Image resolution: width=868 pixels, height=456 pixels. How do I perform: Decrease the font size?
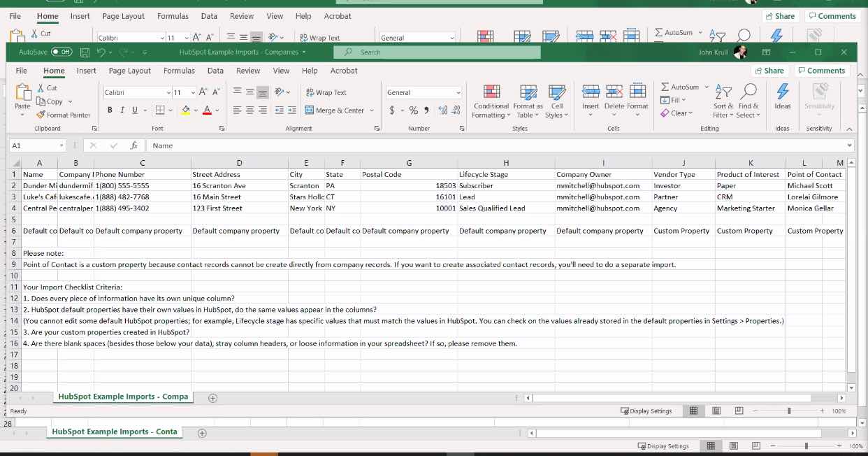(216, 92)
